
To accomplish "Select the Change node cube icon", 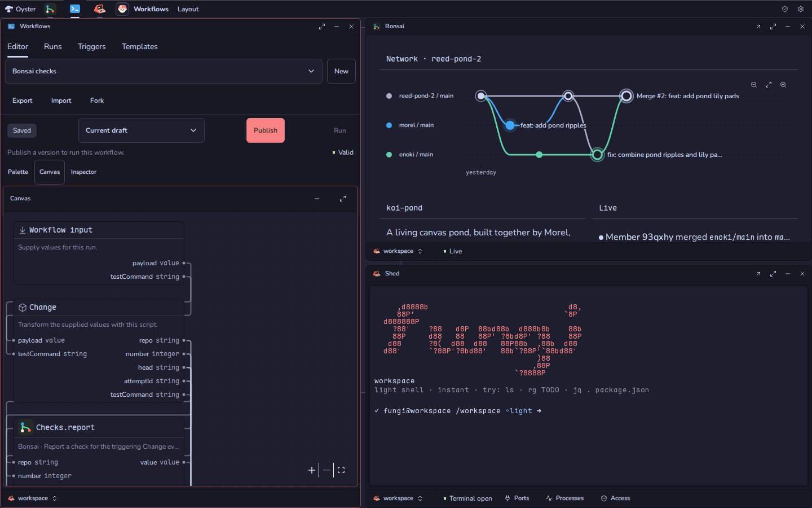I will point(23,308).
